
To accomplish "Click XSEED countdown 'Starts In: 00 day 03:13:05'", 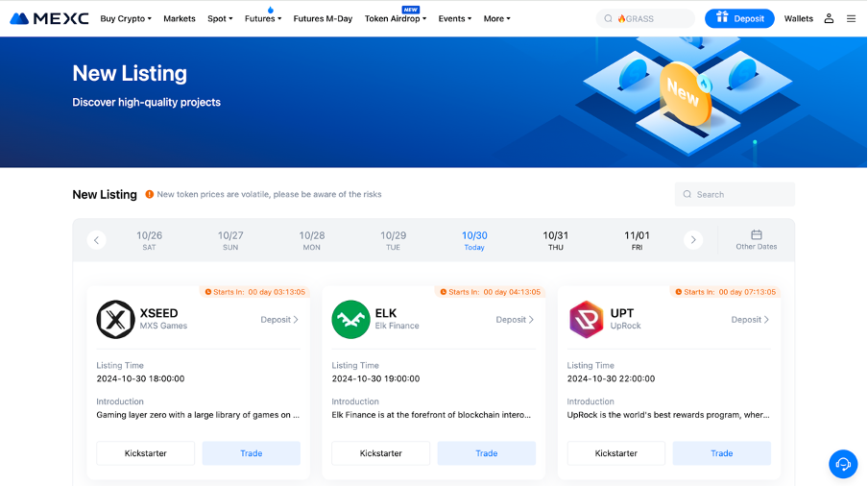I will tap(254, 292).
